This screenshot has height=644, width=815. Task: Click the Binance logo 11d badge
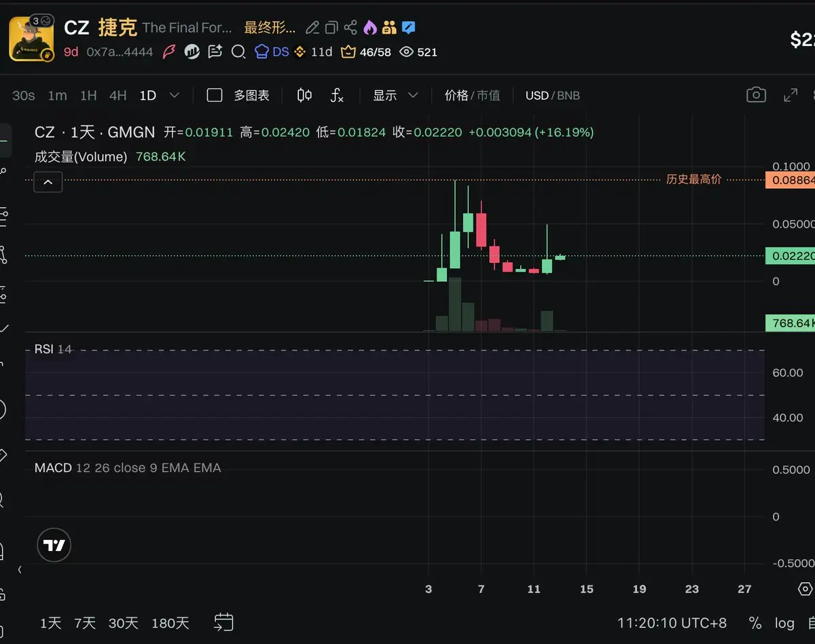[x=313, y=52]
